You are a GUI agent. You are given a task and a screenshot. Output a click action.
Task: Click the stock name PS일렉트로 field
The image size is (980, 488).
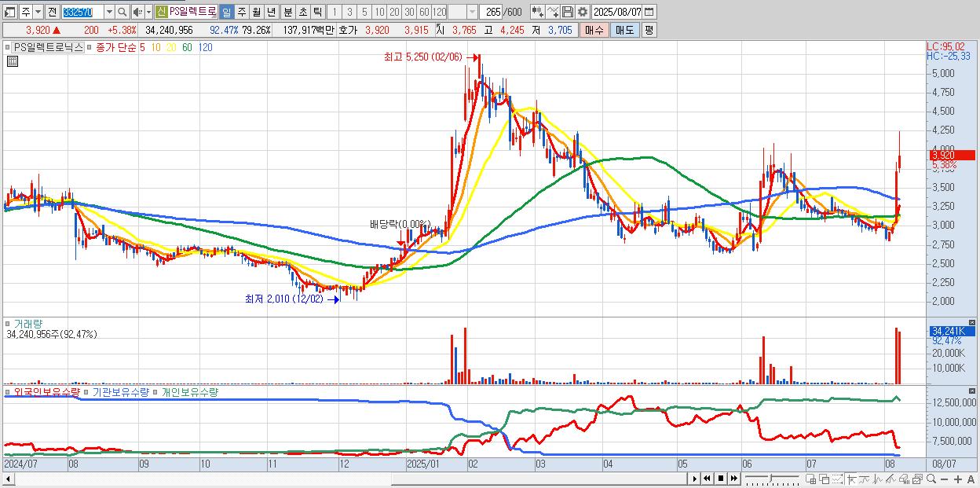pyautogui.click(x=192, y=12)
